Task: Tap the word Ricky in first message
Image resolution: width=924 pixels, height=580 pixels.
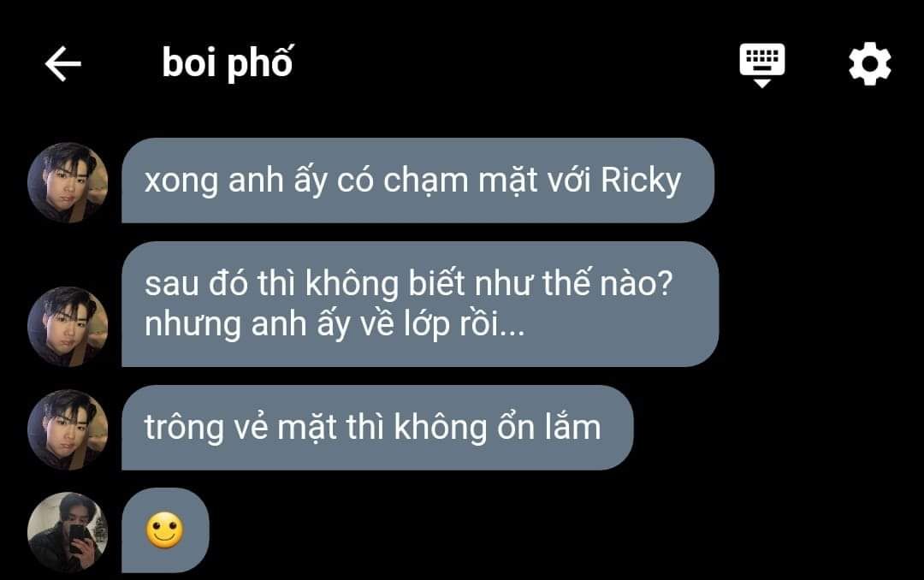Action: [x=641, y=181]
